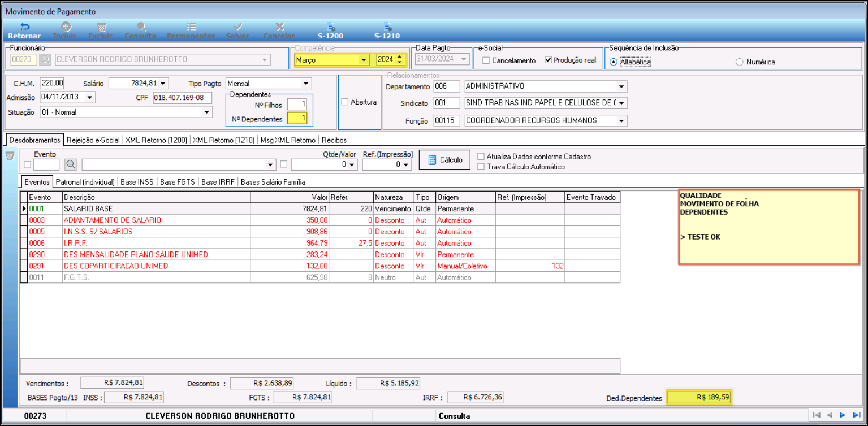
Task: Click the Ded.Dependentes value R$ 189,59
Action: (699, 398)
